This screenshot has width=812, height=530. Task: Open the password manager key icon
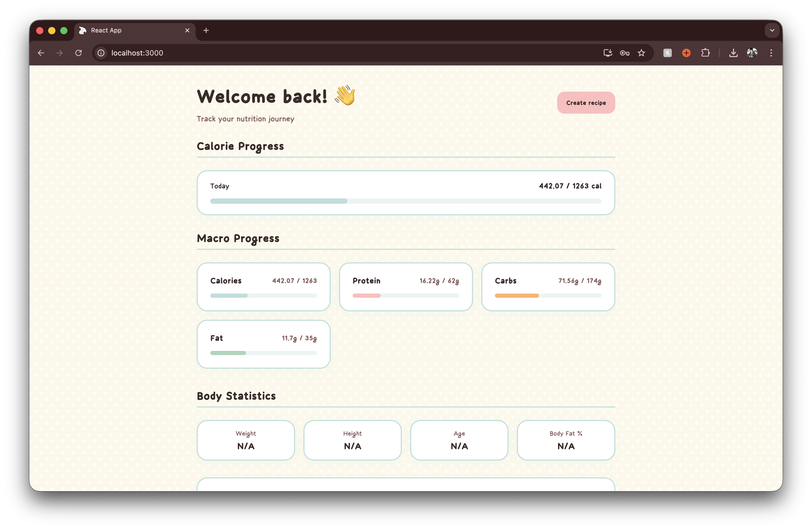tap(625, 53)
